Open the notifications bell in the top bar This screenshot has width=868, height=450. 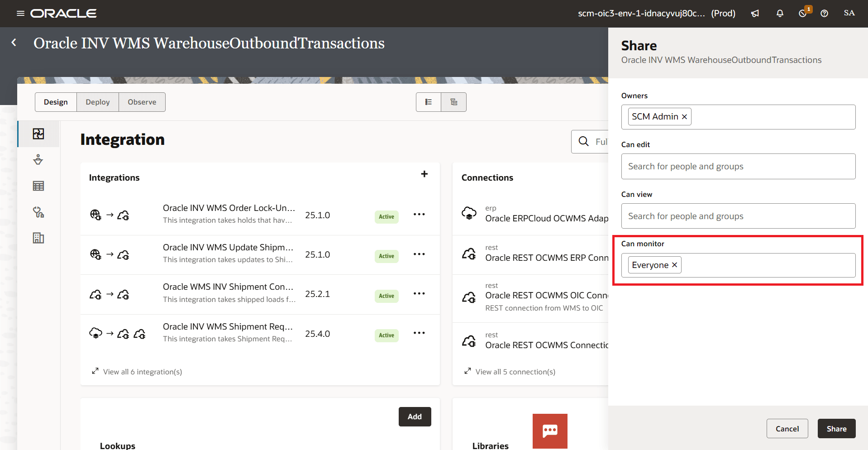point(779,13)
